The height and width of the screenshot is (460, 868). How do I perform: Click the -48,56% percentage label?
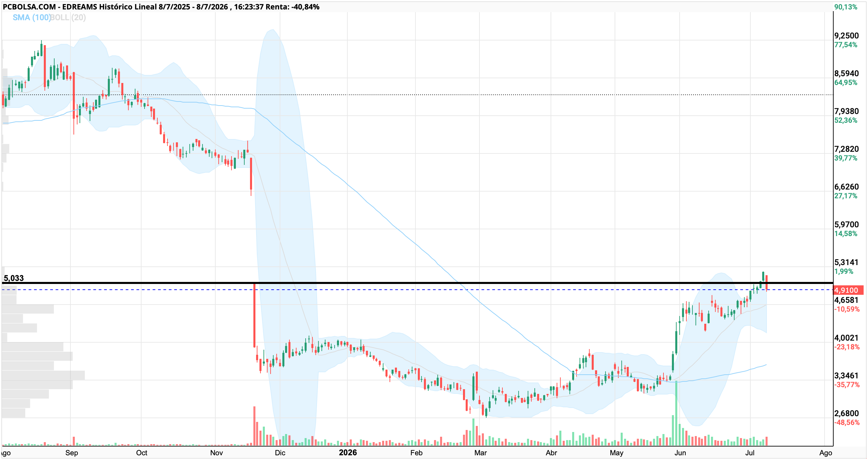pos(847,423)
